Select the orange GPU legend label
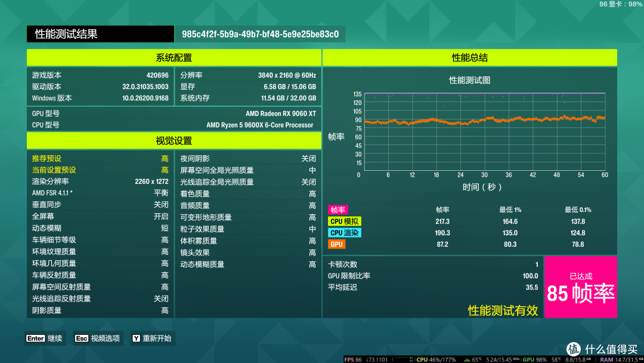This screenshot has height=363, width=644. click(336, 244)
